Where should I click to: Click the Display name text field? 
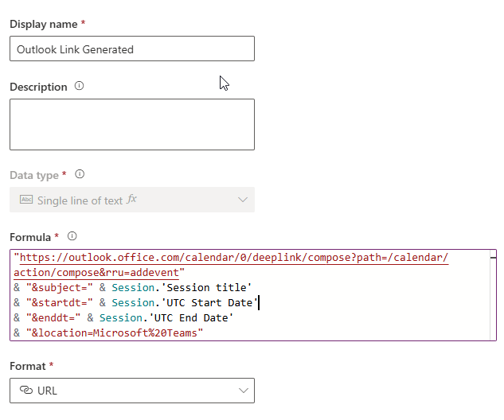click(132, 49)
